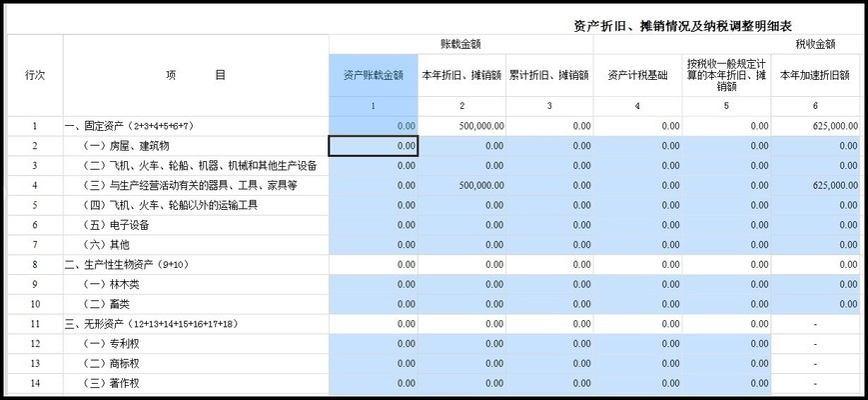Click 本年加速折旧额 625,000.00 in 固定资产 row
868x400 pixels.
pyautogui.click(x=816, y=126)
